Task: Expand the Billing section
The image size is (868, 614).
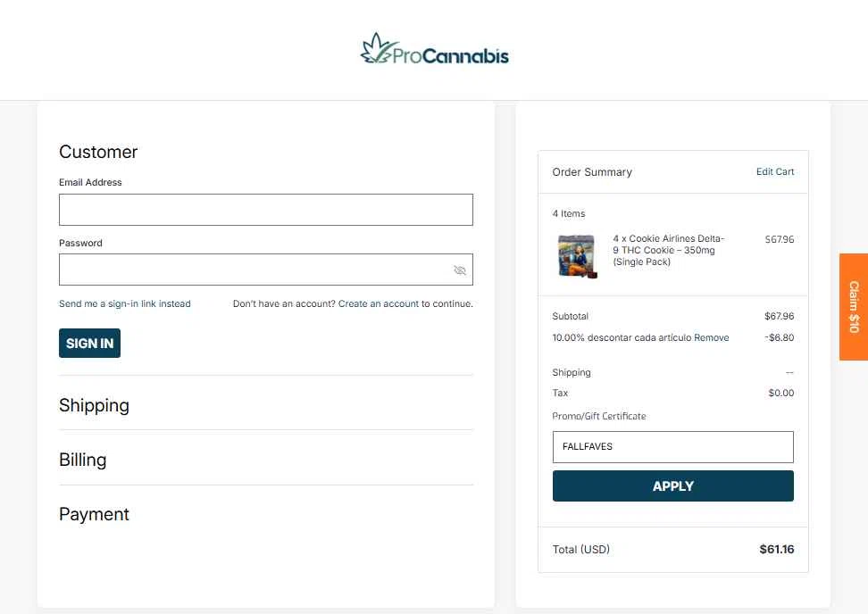Action: coord(82,460)
